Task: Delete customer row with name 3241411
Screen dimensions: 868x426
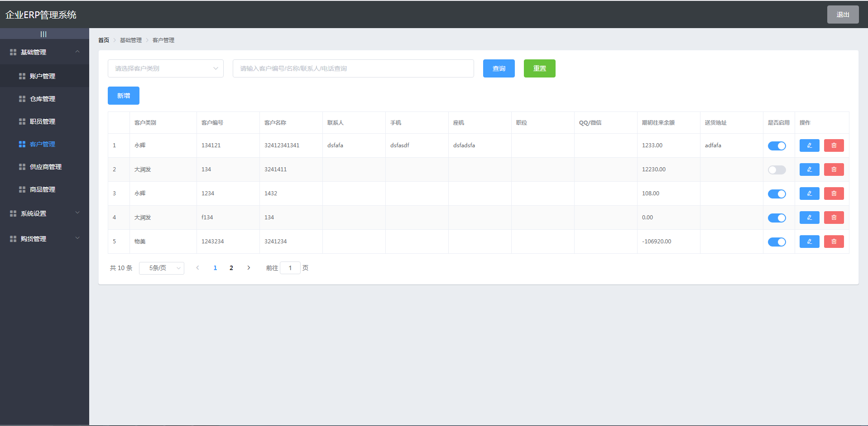Action: [834, 169]
